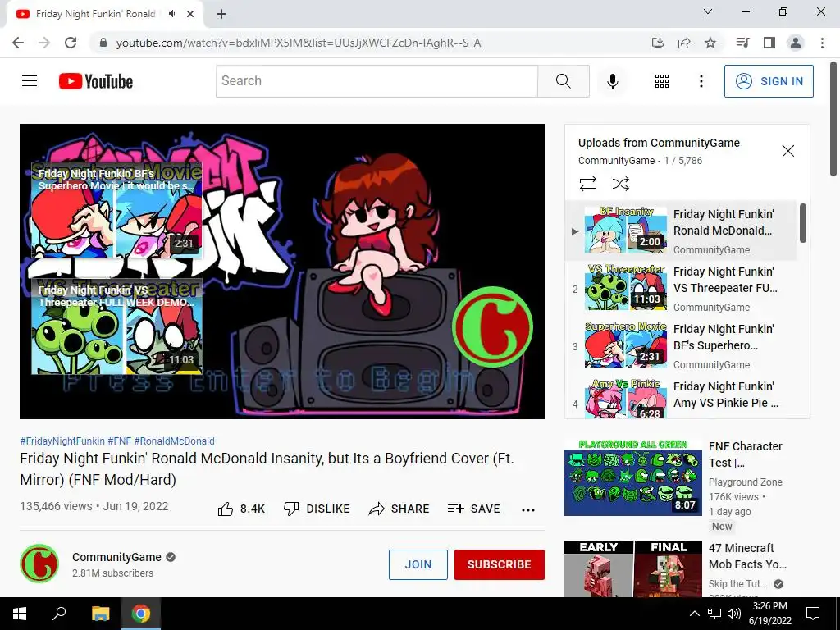
Task: Bookmark this page with star icon
Action: pos(710,43)
